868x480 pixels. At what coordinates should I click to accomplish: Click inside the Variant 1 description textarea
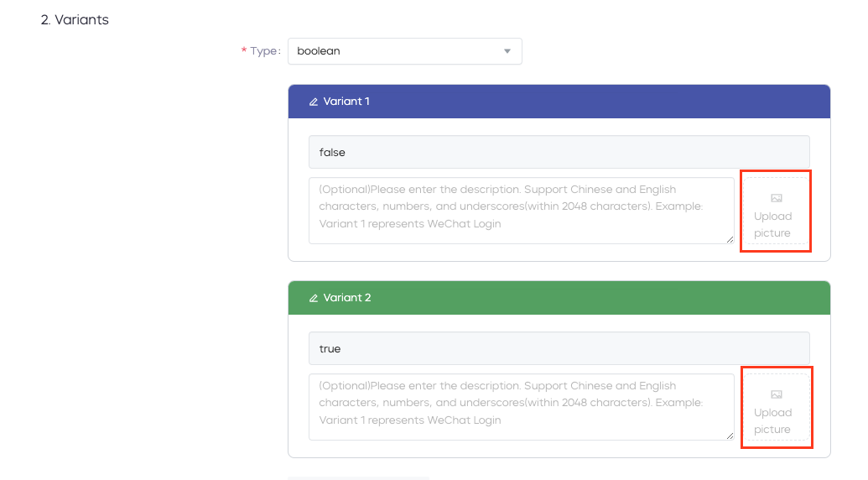[522, 211]
